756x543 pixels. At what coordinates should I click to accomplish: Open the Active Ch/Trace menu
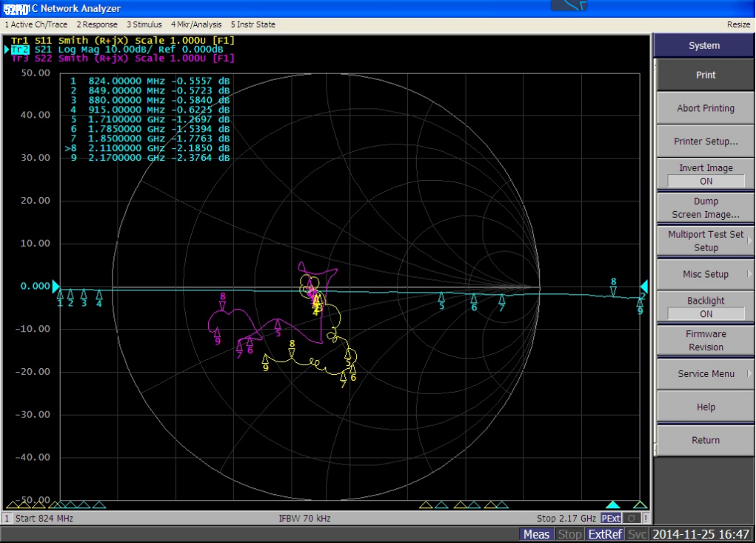[x=36, y=24]
